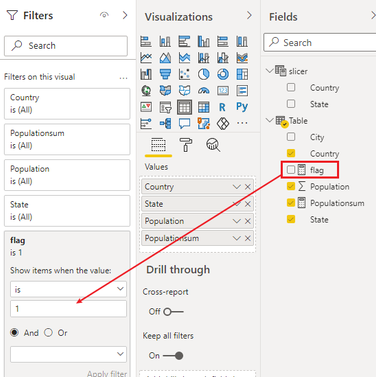Click the eye icon in Filters header

click(x=104, y=15)
